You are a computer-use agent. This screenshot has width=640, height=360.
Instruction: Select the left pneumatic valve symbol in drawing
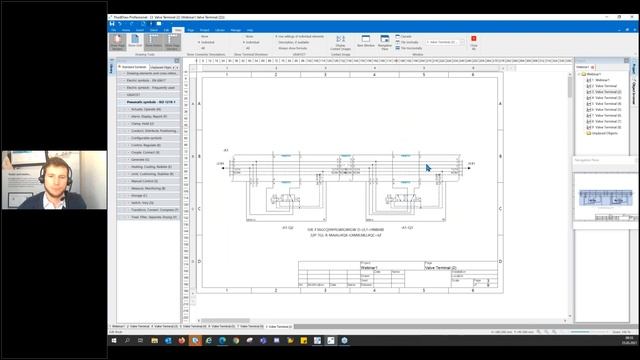[285, 199]
